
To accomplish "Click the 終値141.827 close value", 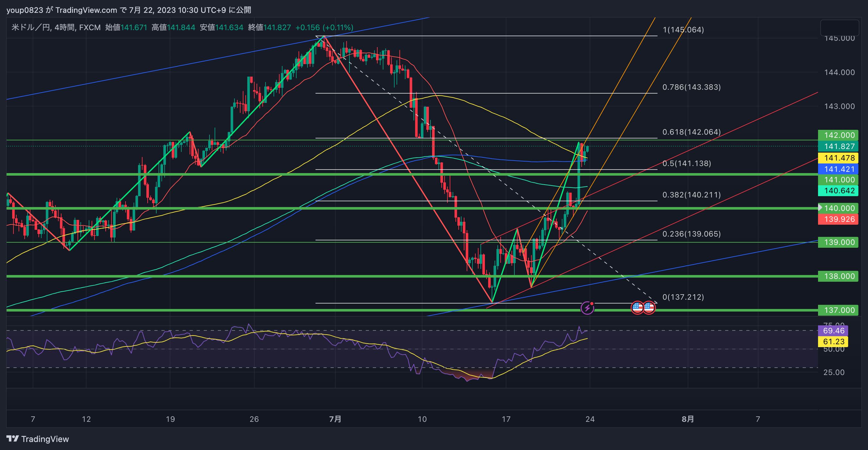I will click(x=269, y=27).
